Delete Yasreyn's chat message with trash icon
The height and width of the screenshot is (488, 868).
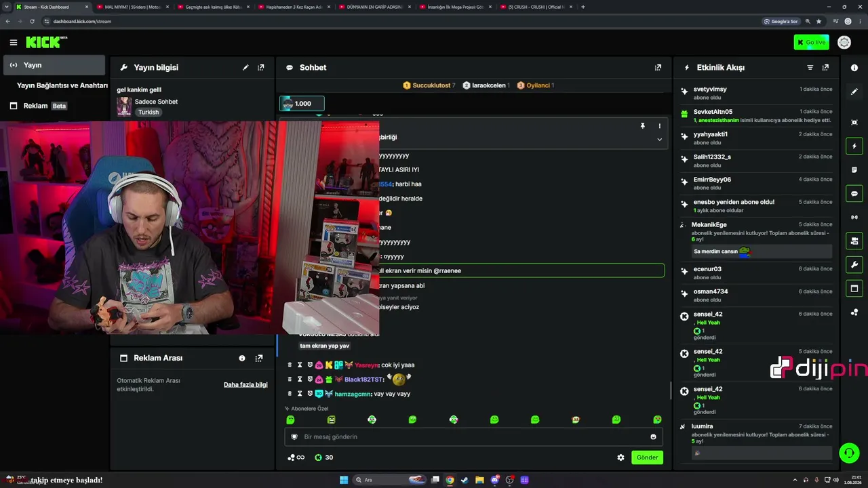coord(290,365)
